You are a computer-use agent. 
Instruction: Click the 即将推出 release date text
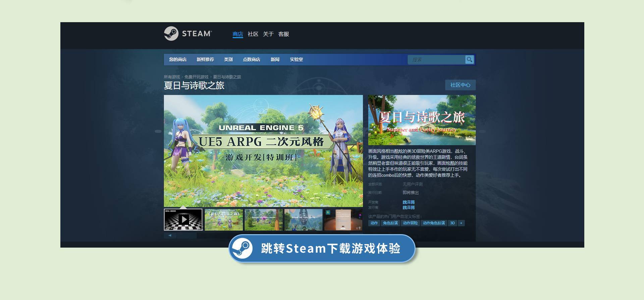pos(411,193)
